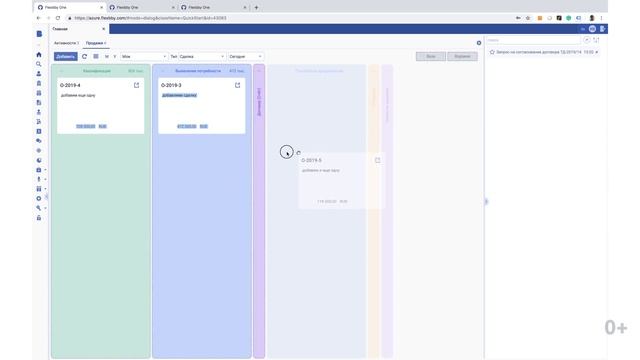Screen dimensions: 640x360
Task: Expand the collapsed purple column
Action: click(x=259, y=71)
